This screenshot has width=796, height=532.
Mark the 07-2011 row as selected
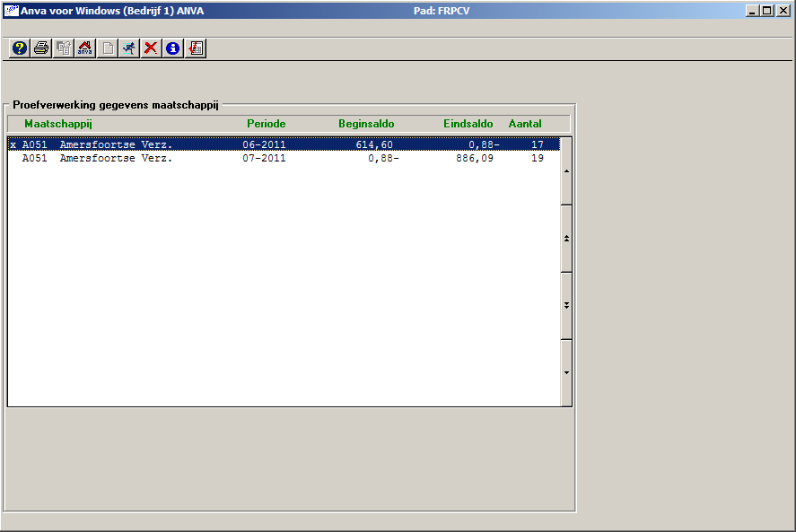point(12,158)
